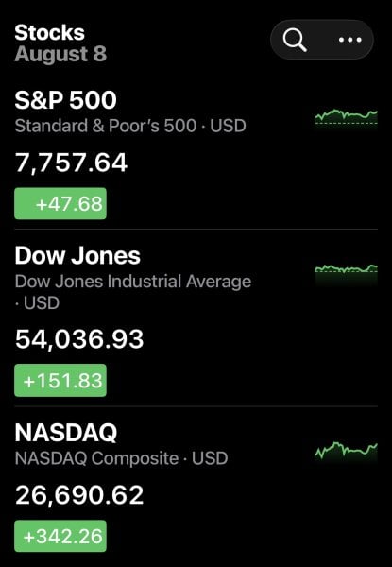View the Dow Jones sparkline chart

[x=346, y=273]
